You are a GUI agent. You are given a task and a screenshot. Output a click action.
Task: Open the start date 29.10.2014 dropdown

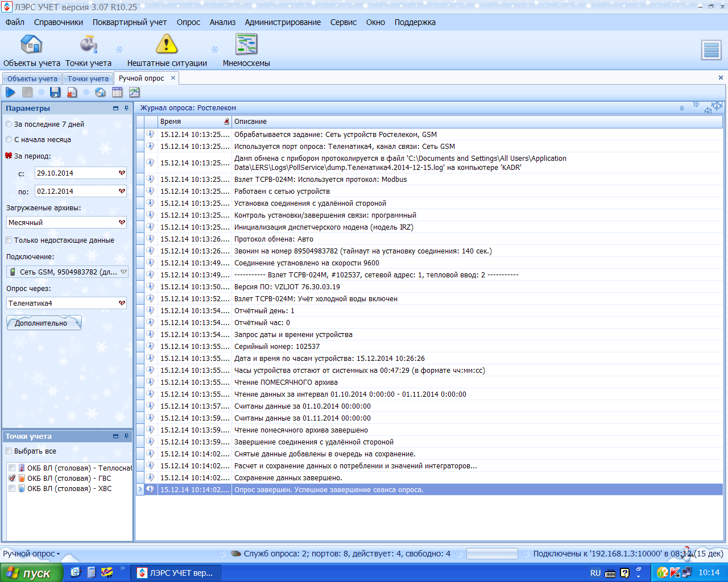(x=122, y=173)
